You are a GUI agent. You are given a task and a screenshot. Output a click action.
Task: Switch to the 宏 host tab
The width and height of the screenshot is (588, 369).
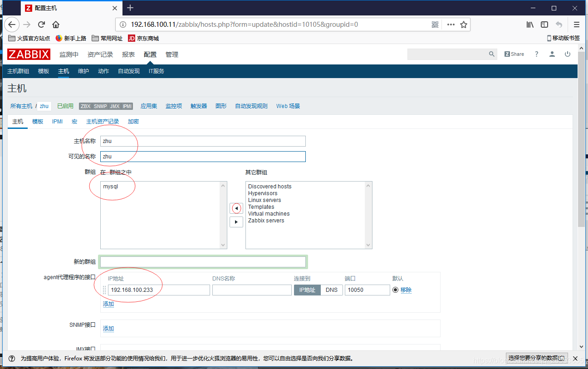[x=74, y=122]
